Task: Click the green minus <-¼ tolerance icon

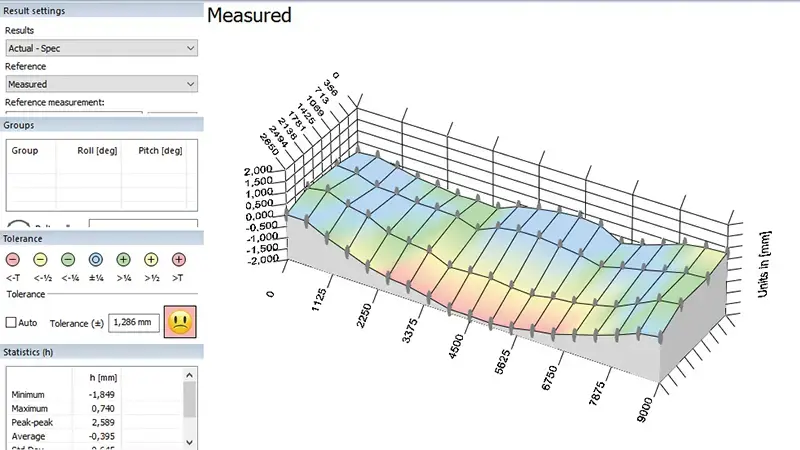Action: 68,259
